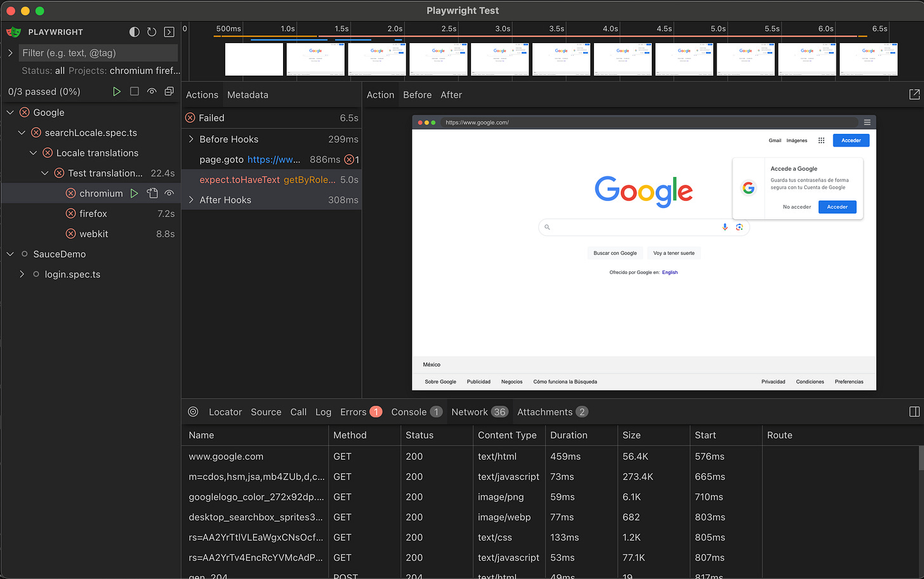The width and height of the screenshot is (924, 579).
Task: Open snapshot in new window icon
Action: [914, 94]
